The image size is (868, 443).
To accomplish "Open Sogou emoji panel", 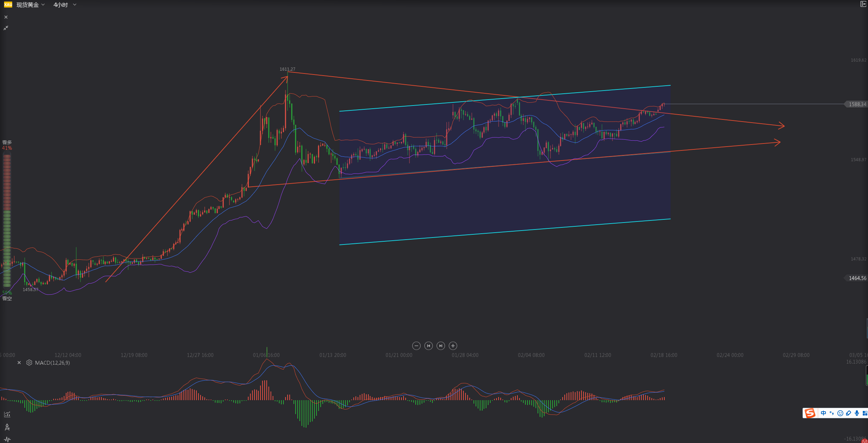I will (x=840, y=413).
